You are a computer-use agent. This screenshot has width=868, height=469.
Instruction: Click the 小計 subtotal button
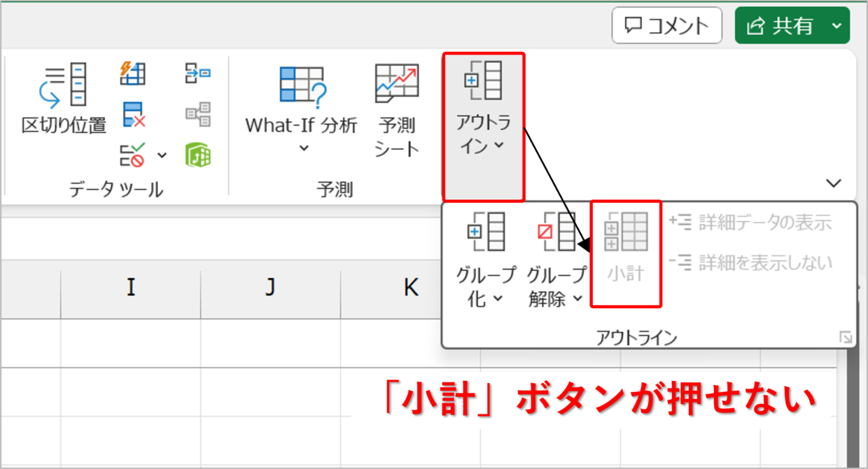(x=626, y=253)
